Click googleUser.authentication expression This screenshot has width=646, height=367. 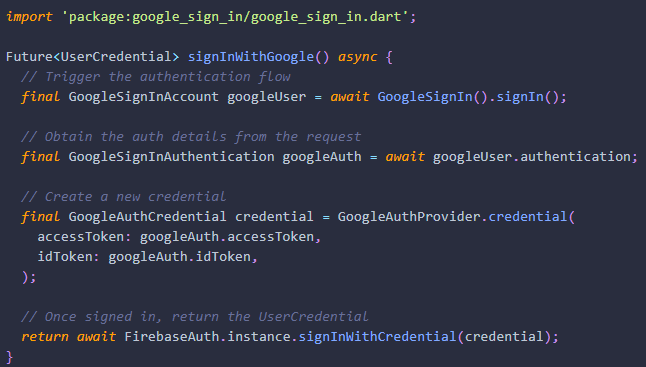click(531, 157)
